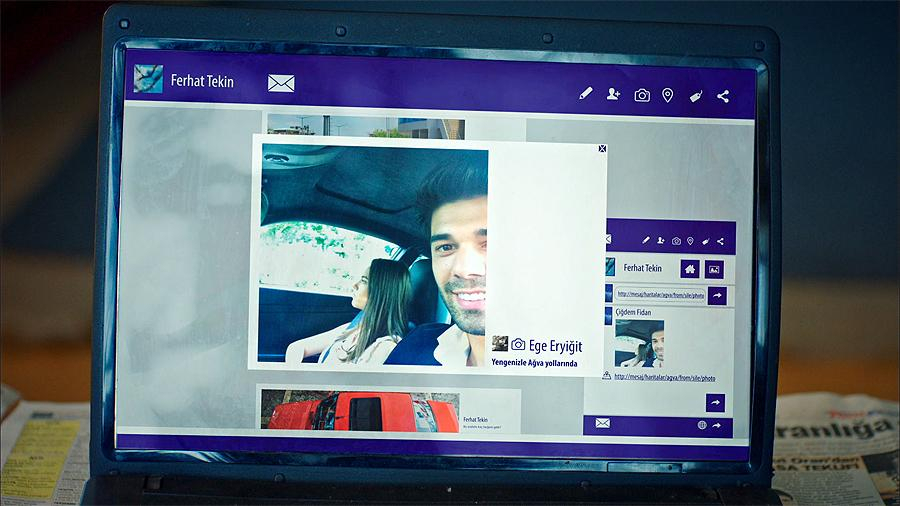Open underlined mesaj/haritalar link below photo
Image resolution: width=900 pixels, height=506 pixels.
coord(664,377)
